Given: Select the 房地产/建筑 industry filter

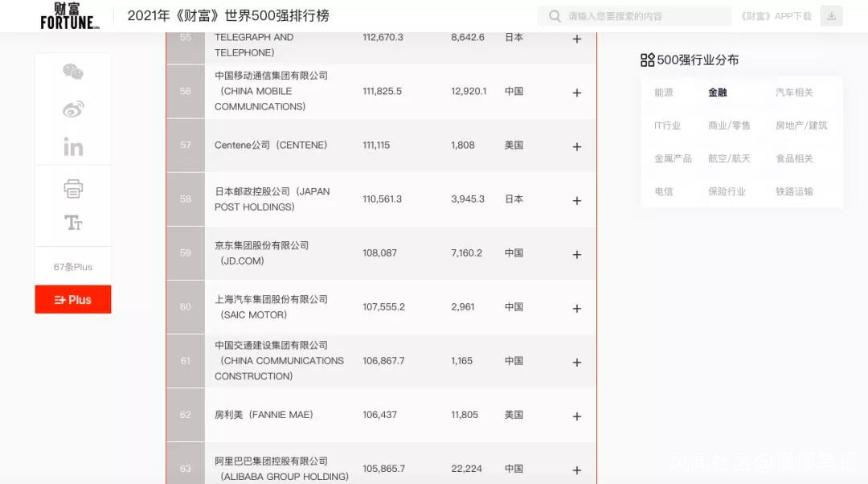Looking at the screenshot, I should coord(801,125).
